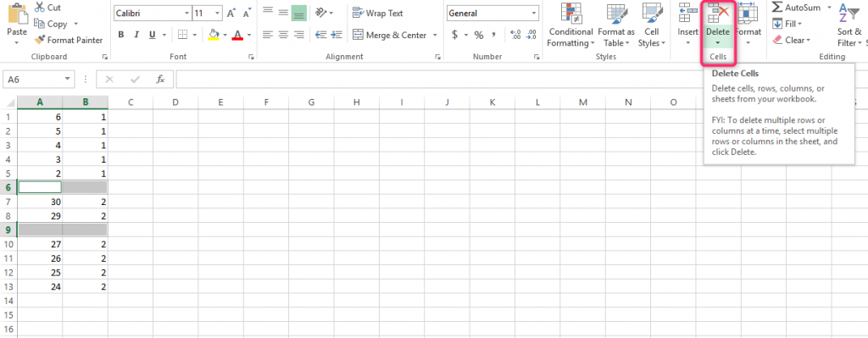Open the Merge & Center dropdown arrow

(x=435, y=36)
